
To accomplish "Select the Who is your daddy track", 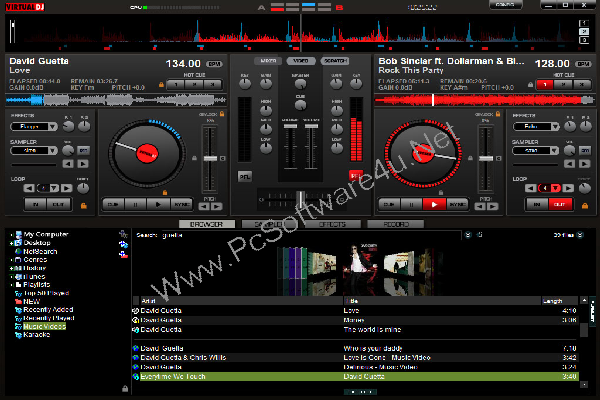I will coord(355,348).
